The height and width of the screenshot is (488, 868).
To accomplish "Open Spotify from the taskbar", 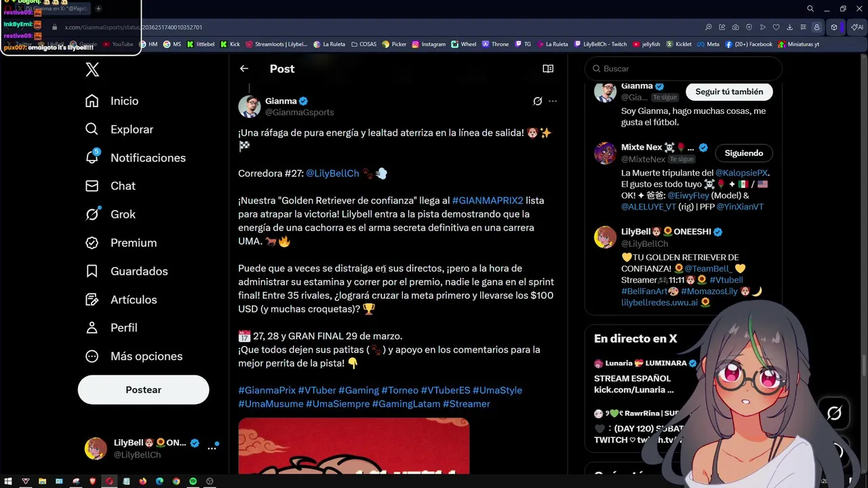I will (x=193, y=481).
